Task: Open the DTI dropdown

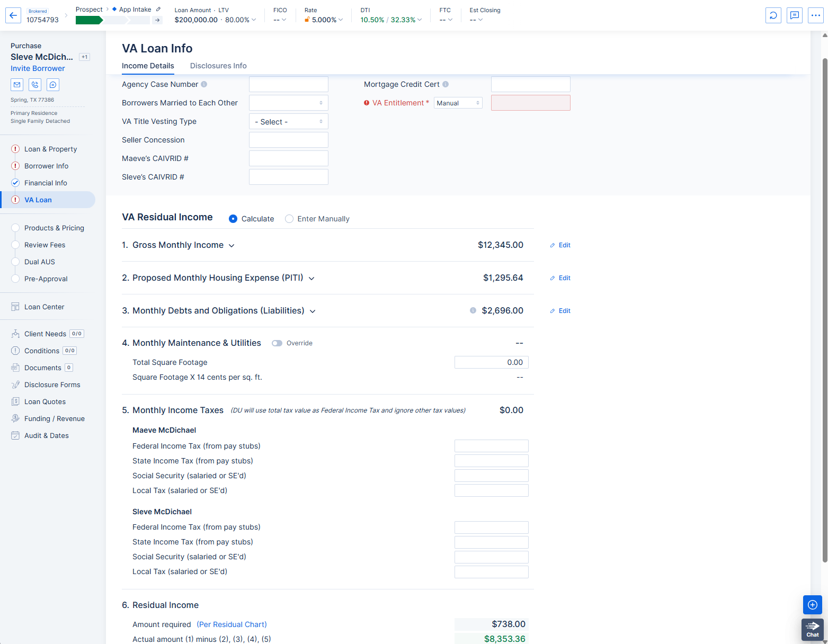Action: pyautogui.click(x=391, y=20)
